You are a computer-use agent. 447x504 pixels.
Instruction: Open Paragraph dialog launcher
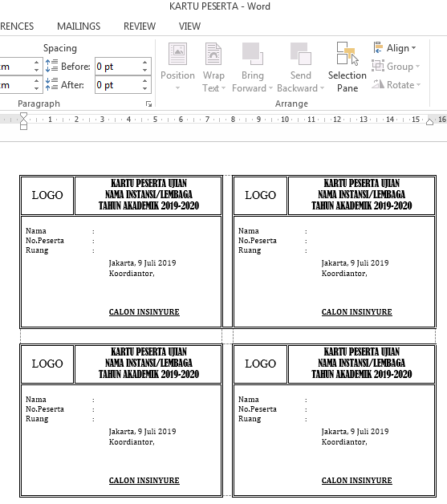coord(148,104)
